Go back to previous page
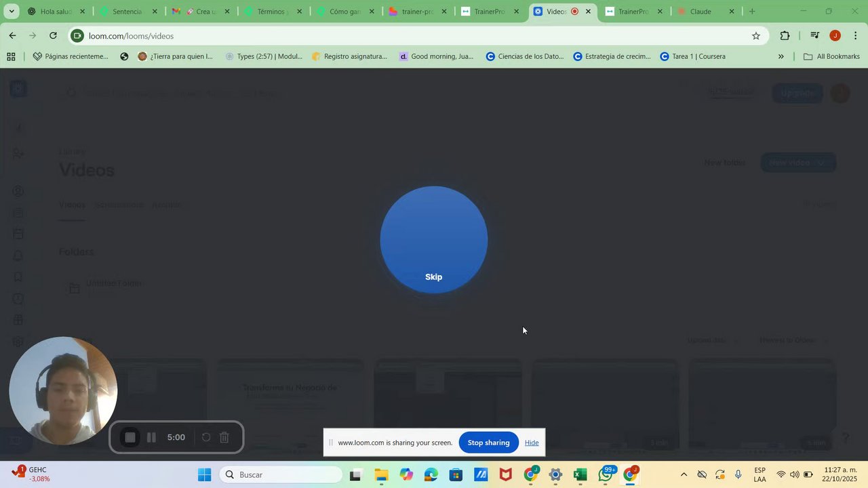 12,36
